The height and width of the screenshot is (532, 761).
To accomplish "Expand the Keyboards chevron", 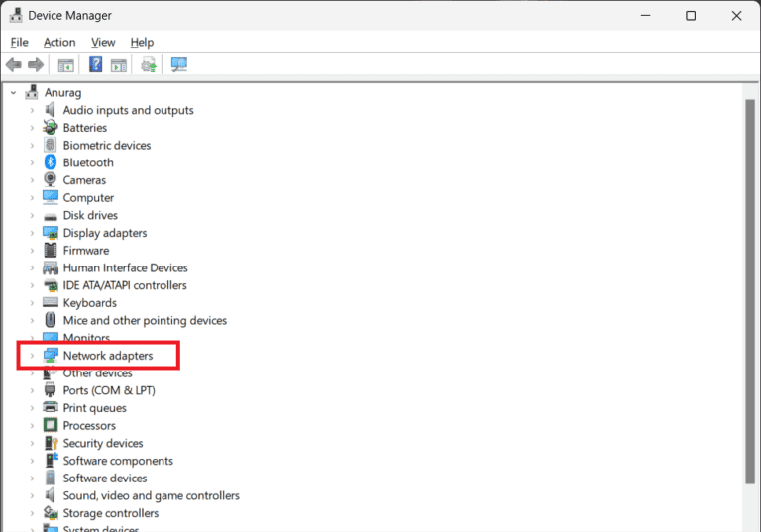I will (32, 303).
